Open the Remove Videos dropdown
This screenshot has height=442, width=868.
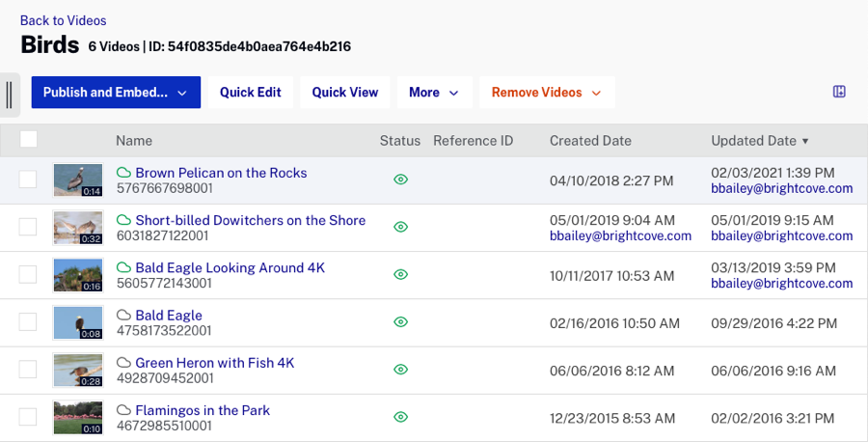(x=546, y=93)
